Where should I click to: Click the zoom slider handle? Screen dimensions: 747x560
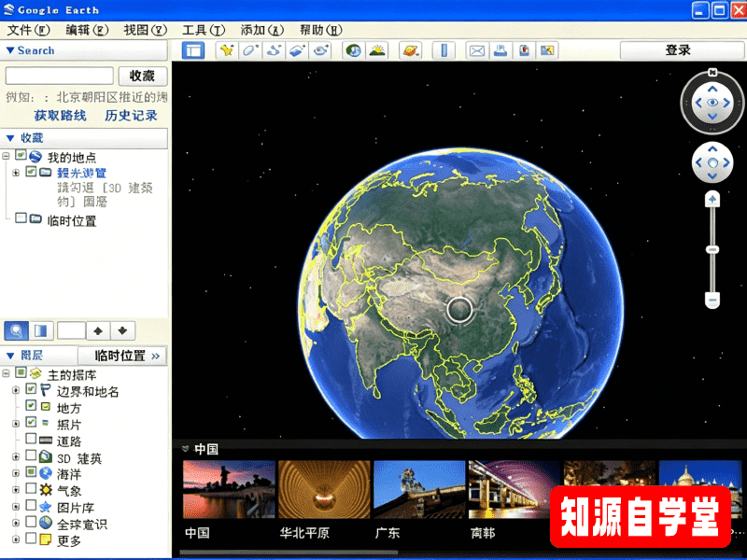[712, 249]
